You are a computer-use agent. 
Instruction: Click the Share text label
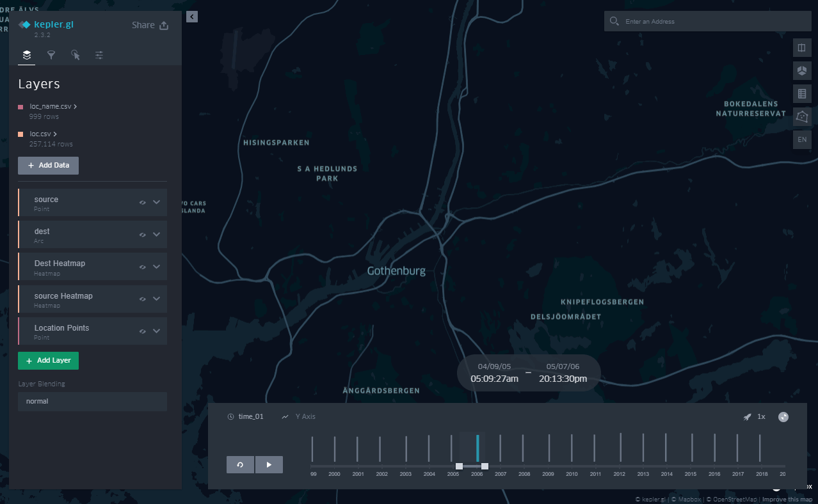(x=143, y=25)
